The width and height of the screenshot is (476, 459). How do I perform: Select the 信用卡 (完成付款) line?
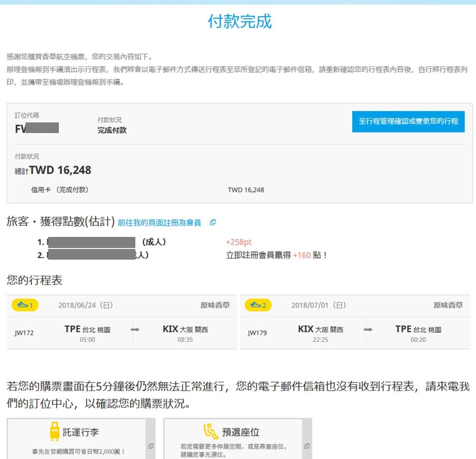[x=59, y=190]
